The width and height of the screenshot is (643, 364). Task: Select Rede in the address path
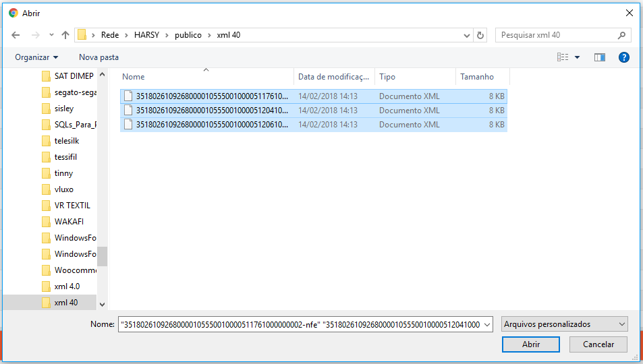pos(110,35)
